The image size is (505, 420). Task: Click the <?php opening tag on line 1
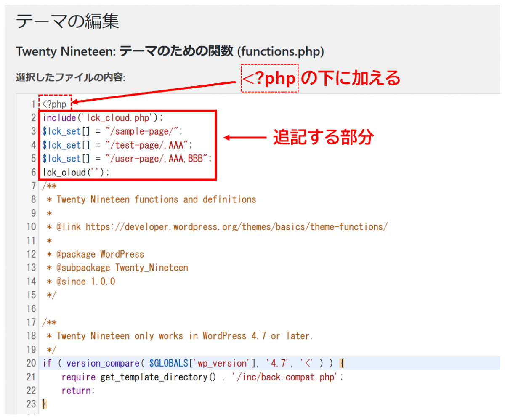click(x=54, y=104)
